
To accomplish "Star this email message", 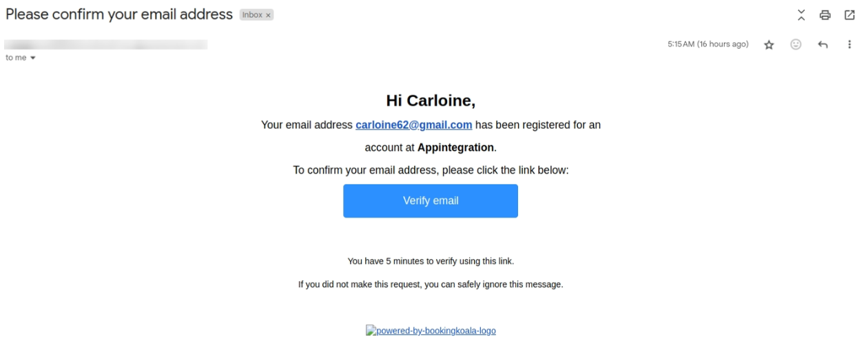I will 769,45.
